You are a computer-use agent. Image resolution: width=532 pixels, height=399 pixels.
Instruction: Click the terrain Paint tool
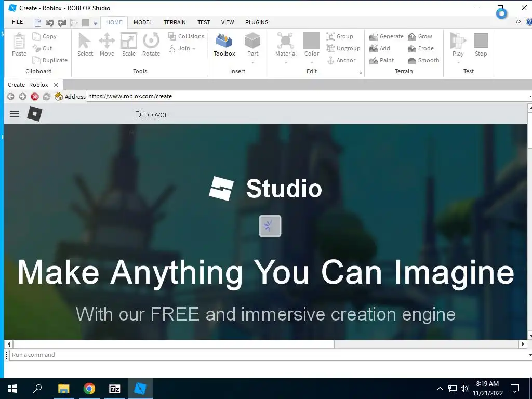[x=382, y=60]
